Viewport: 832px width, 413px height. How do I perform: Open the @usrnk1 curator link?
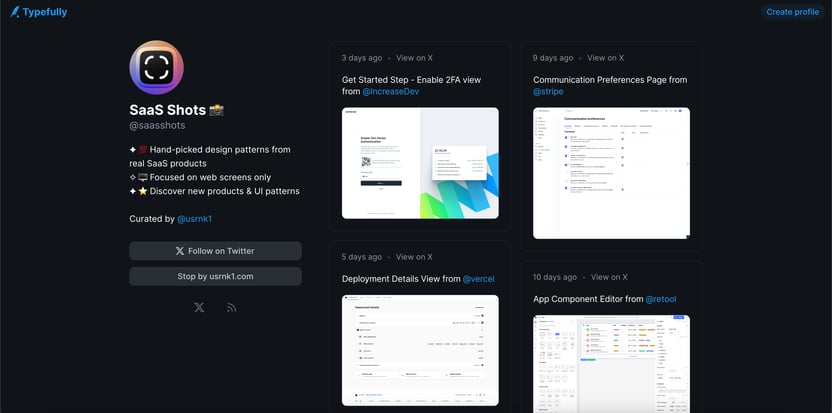click(x=194, y=219)
